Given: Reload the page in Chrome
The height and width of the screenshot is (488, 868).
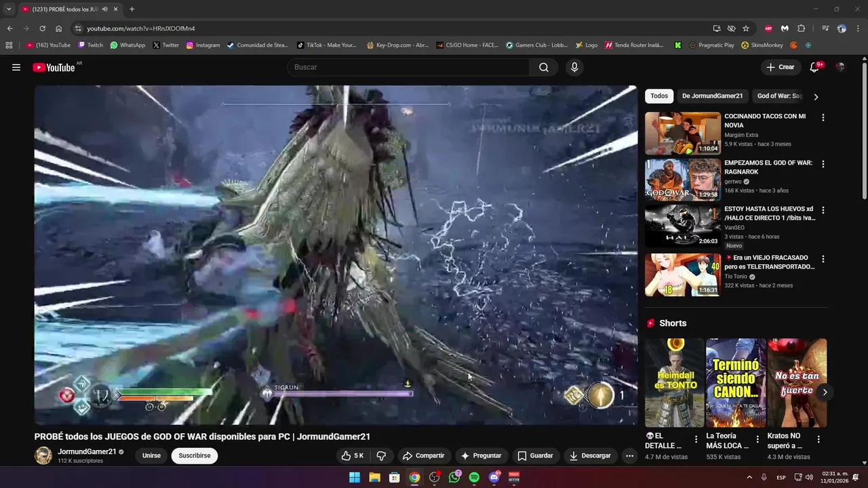Looking at the screenshot, I should (42, 28).
